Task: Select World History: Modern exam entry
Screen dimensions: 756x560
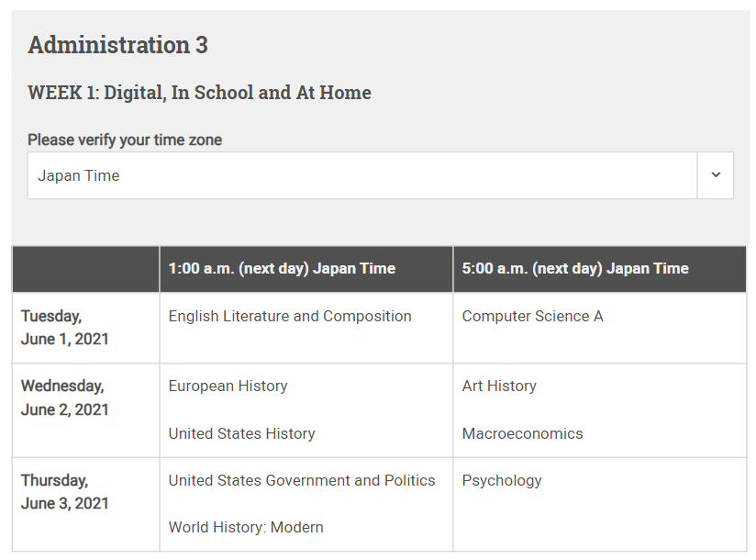Action: (x=246, y=527)
